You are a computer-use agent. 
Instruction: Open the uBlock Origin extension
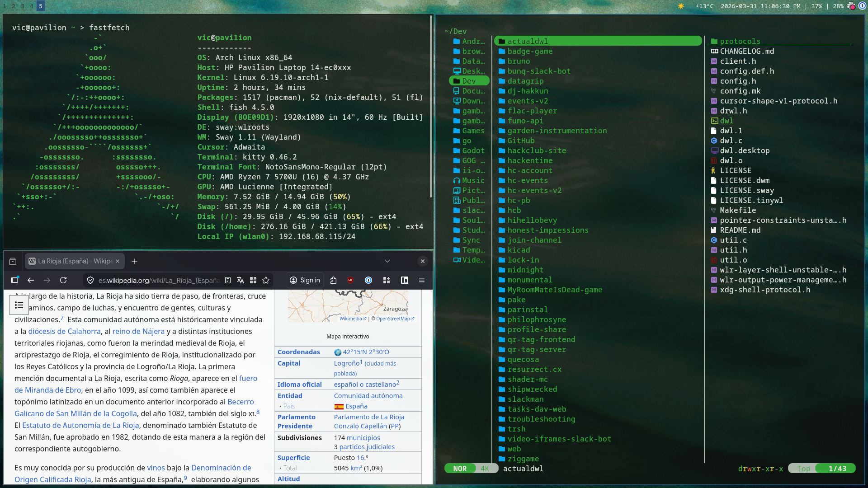click(x=350, y=280)
